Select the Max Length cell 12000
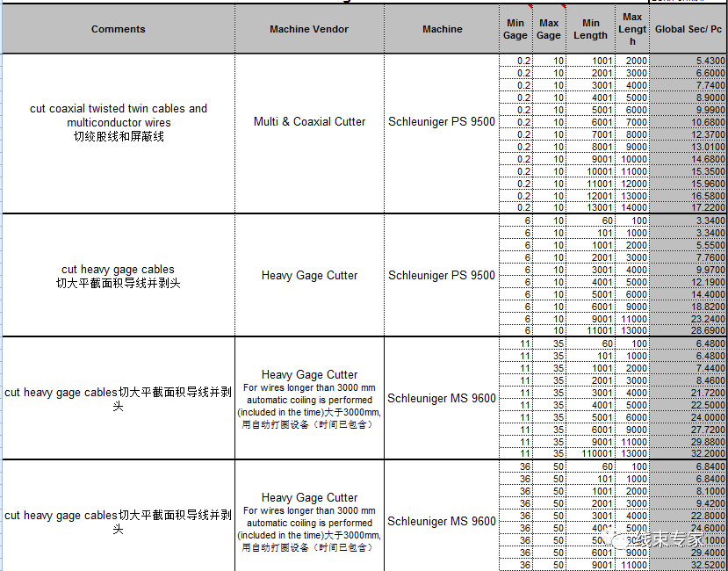Viewport: 728px width, 571px height. [632, 184]
